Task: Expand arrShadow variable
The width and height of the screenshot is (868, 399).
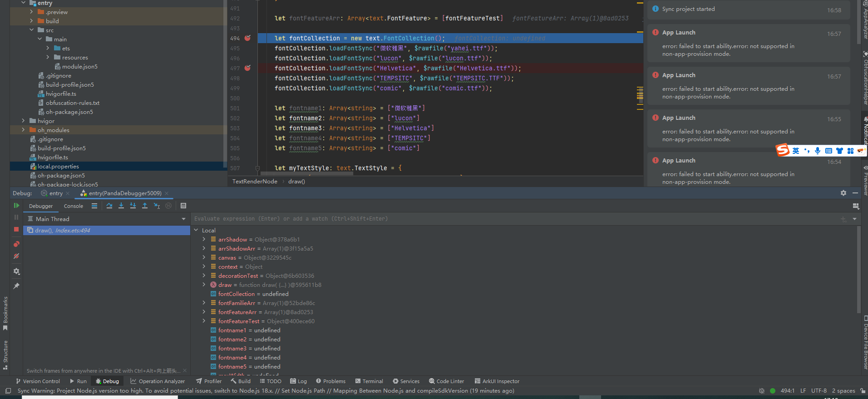Action: tap(204, 239)
